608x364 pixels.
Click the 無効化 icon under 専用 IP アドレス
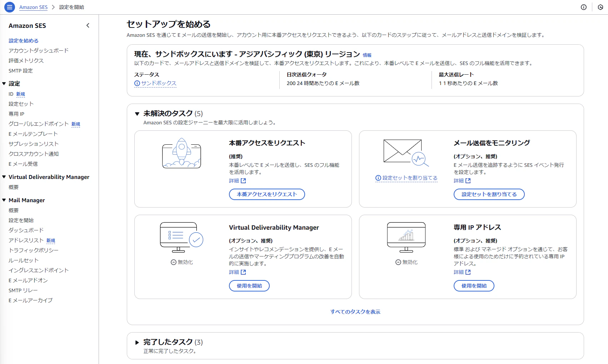(x=398, y=262)
